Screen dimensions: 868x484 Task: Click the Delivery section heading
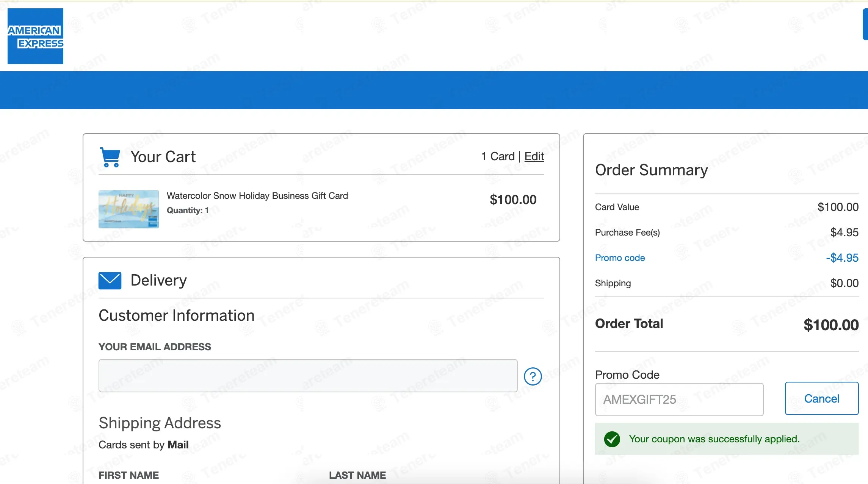click(158, 281)
